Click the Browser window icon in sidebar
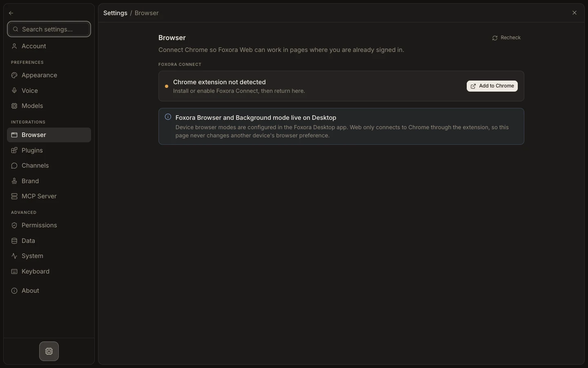The image size is (588, 368). point(14,135)
